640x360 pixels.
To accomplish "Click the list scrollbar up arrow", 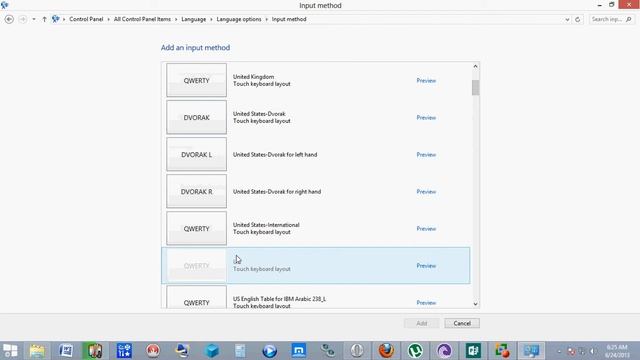I will (x=475, y=67).
